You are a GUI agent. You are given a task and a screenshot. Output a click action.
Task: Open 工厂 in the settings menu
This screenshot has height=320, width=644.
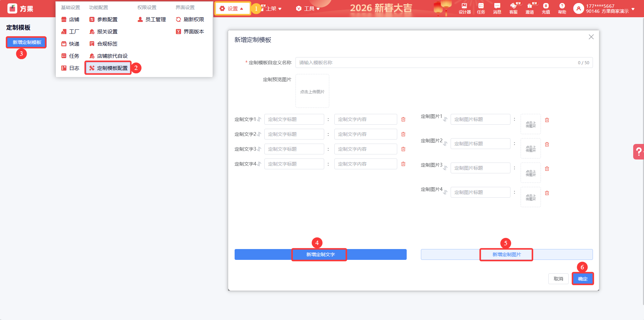pos(70,32)
